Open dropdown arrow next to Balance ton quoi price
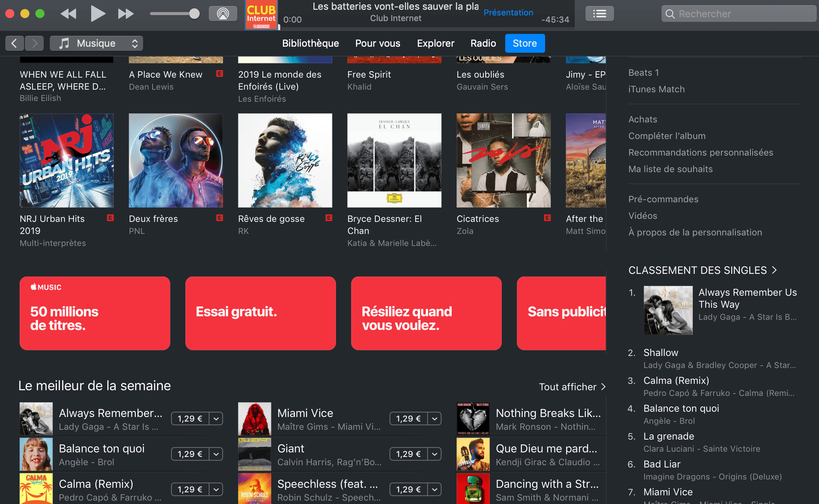Viewport: 819px width, 504px height. (x=216, y=454)
